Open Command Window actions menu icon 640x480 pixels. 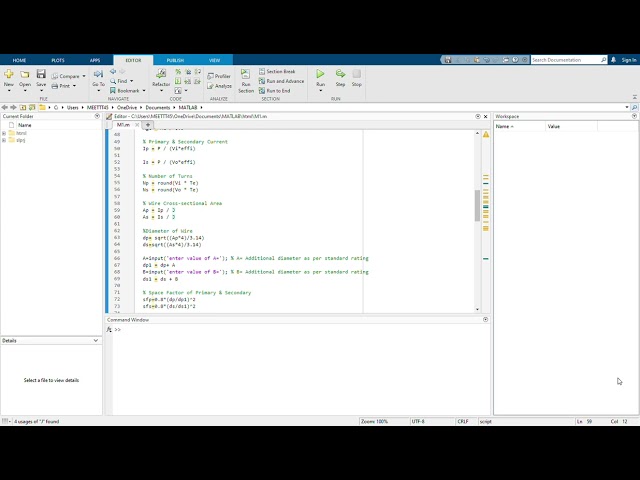coord(485,320)
